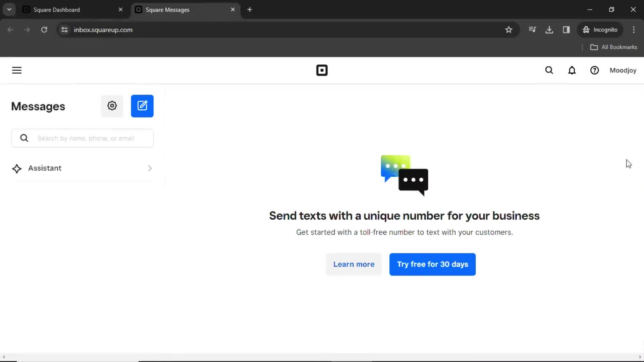This screenshot has height=362, width=644.
Task: Compose a new message
Action: click(x=142, y=106)
